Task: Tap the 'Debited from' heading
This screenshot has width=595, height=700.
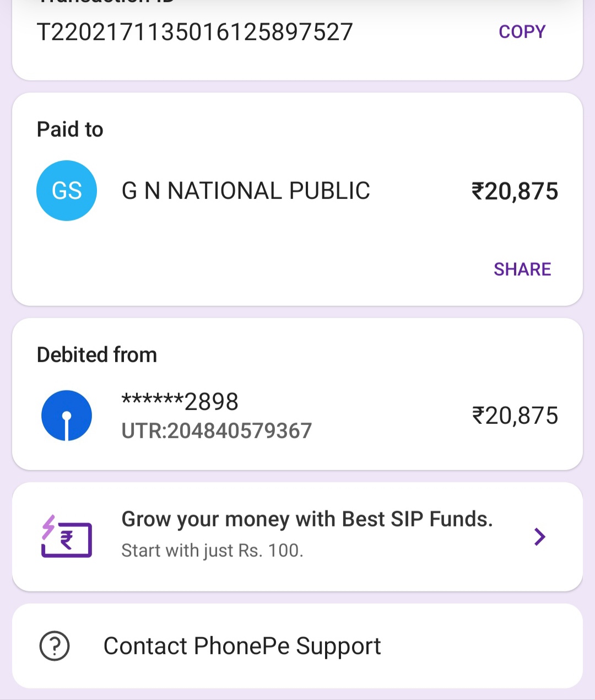Action: coord(97,355)
